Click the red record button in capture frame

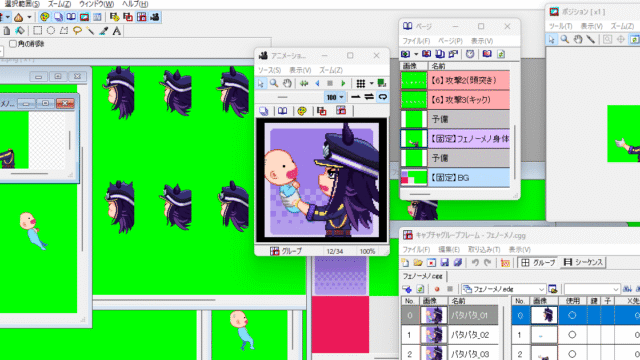point(437,289)
